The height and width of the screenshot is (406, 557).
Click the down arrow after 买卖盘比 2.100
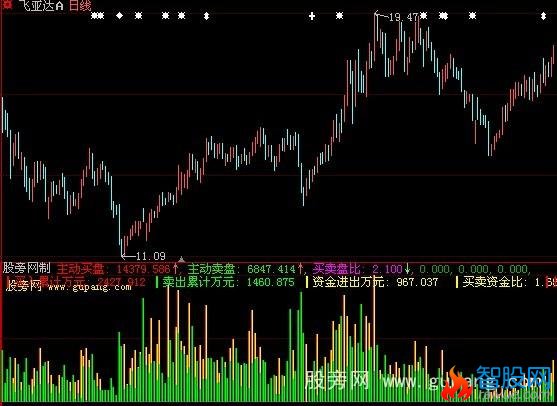click(407, 269)
